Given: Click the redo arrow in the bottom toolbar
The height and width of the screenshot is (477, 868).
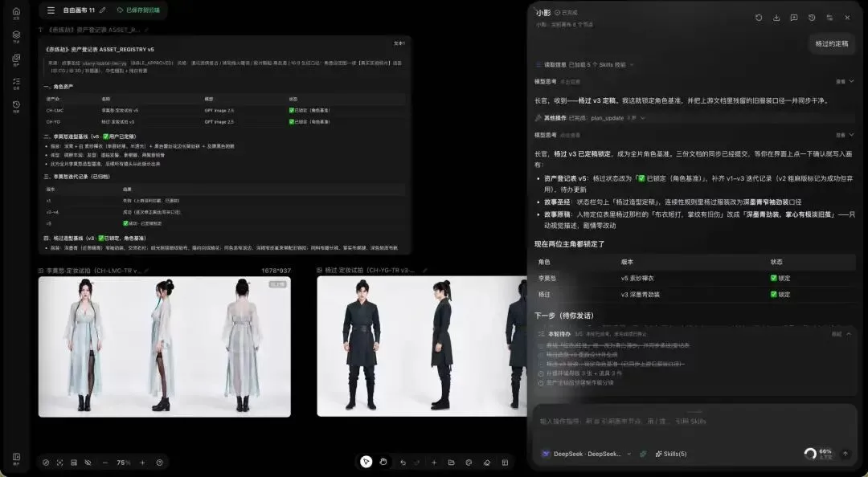Looking at the screenshot, I should point(417,463).
